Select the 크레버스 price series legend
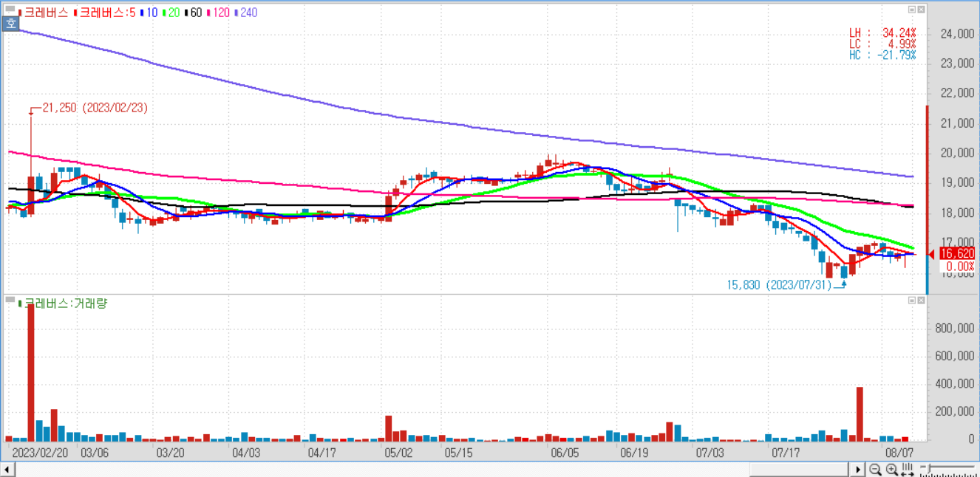This screenshot has width=980, height=477. pos(44,13)
